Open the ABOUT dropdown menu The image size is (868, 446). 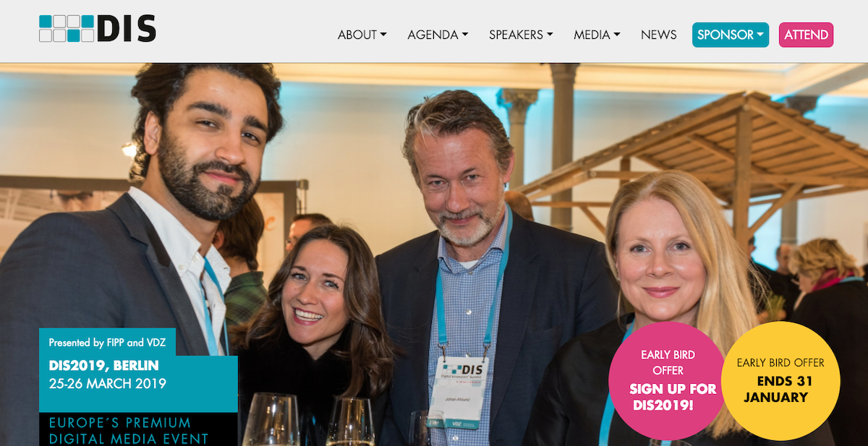tap(362, 35)
